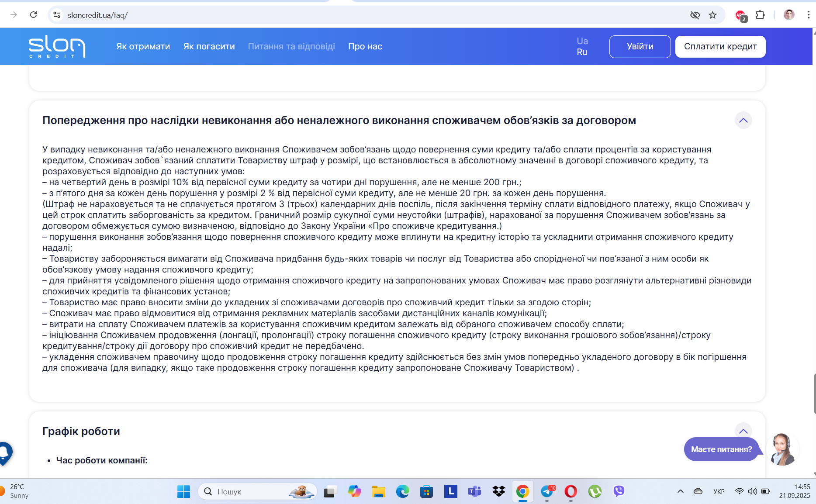The width and height of the screenshot is (816, 504).
Task: Open the Extensions puzzle icon
Action: click(761, 15)
